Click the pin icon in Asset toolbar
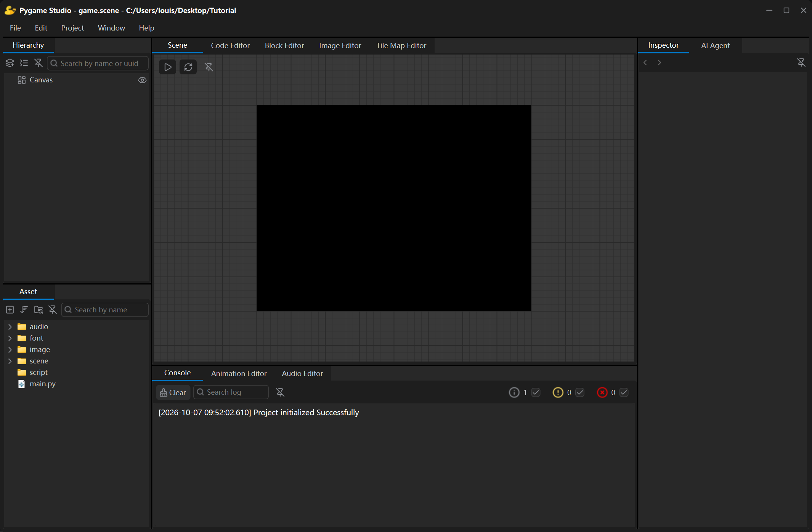The height and width of the screenshot is (532, 812). click(x=53, y=310)
